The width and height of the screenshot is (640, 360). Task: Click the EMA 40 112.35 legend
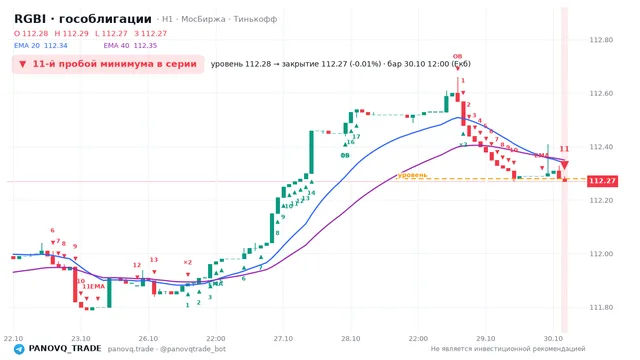click(x=130, y=45)
